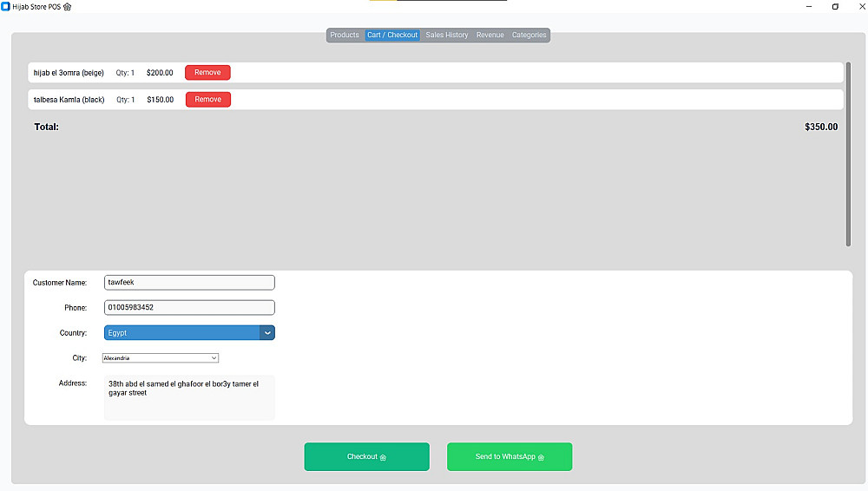Image resolution: width=868 pixels, height=491 pixels.
Task: Close the Hijab Store POS window
Action: pos(861,7)
